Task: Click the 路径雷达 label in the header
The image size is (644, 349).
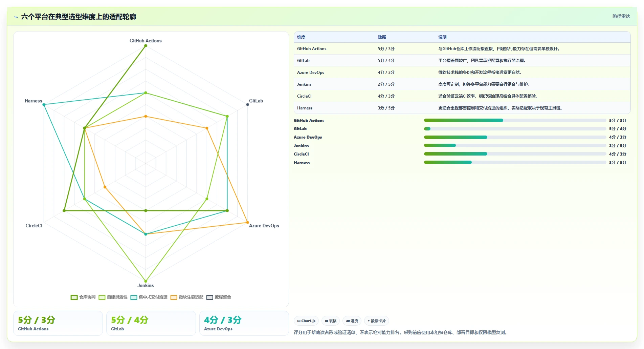Action: click(x=621, y=16)
